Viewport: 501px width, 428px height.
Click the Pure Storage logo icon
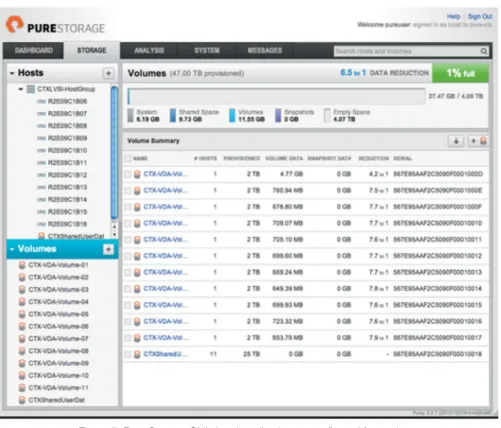tap(14, 24)
